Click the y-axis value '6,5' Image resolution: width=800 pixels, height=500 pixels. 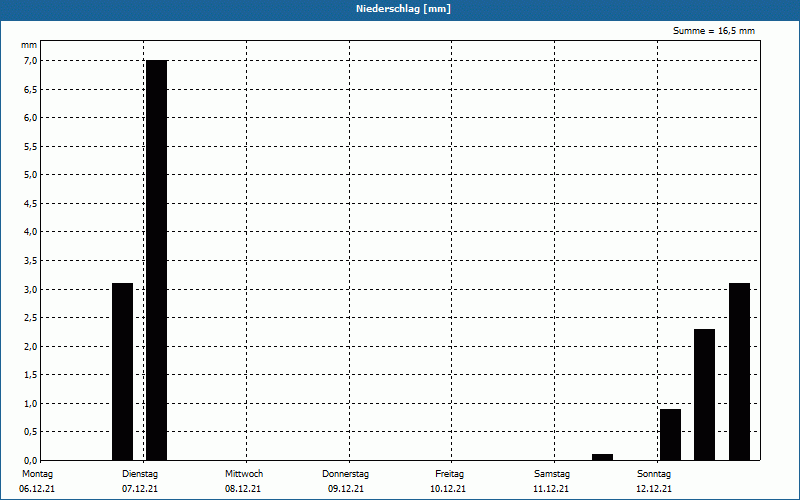[30, 89]
